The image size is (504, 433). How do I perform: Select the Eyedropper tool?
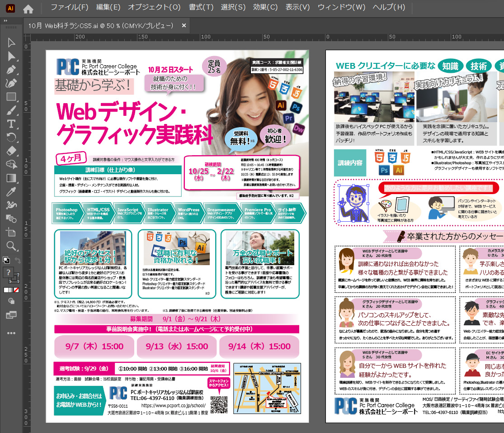click(x=11, y=192)
